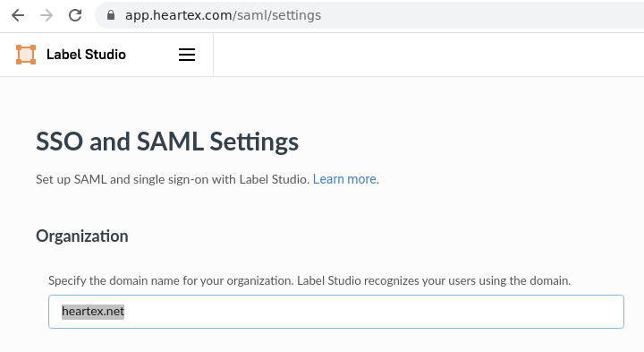Click empty header area right of the menu divider
This screenshot has height=352, width=644.
click(x=428, y=55)
